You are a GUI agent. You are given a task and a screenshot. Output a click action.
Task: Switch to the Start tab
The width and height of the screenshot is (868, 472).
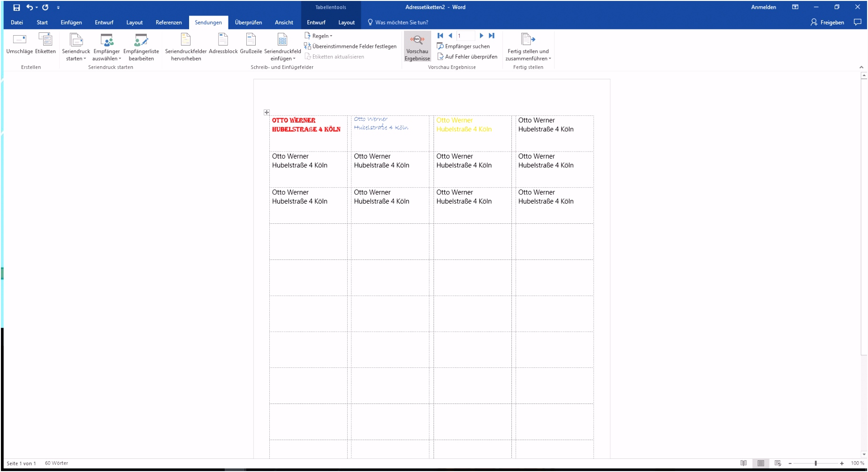point(42,23)
